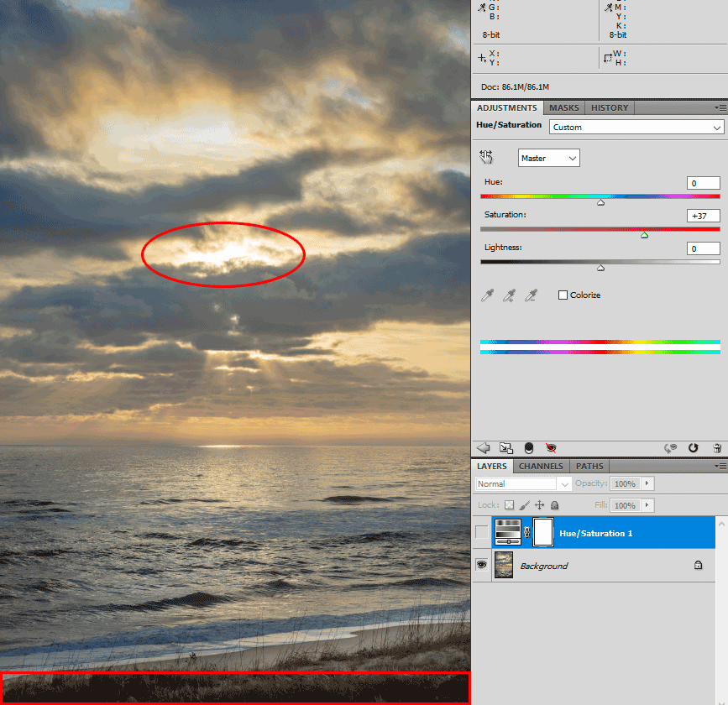Open the Opacity slider arrow button

[647, 484]
